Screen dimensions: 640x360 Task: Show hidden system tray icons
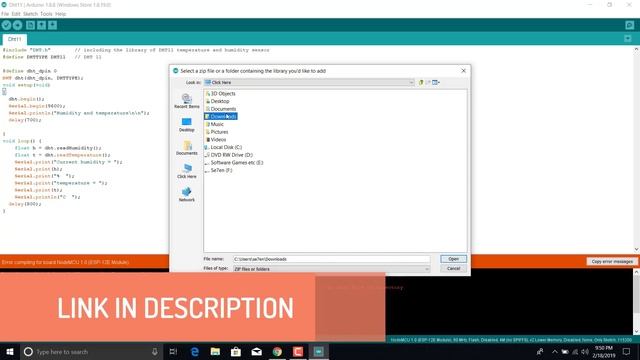pos(554,351)
